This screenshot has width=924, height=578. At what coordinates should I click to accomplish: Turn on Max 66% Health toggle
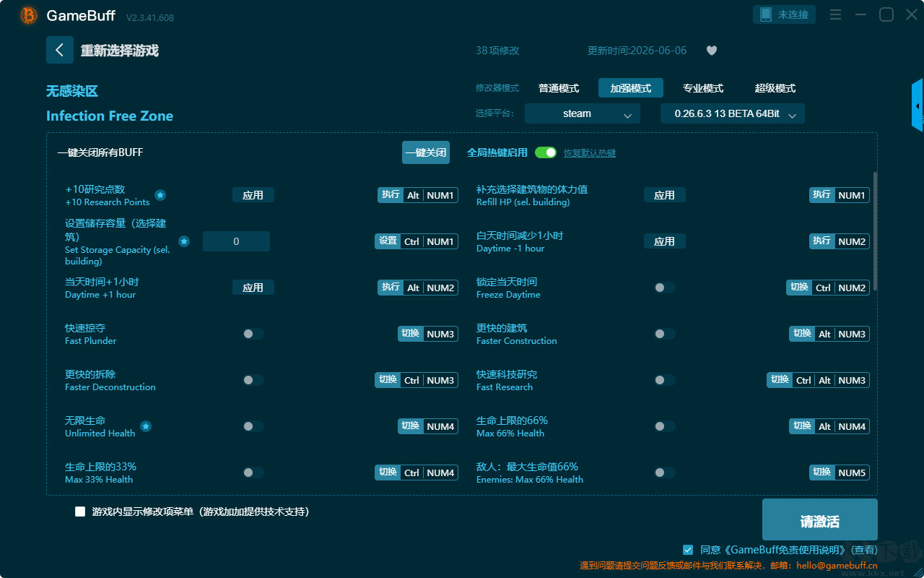pyautogui.click(x=665, y=426)
